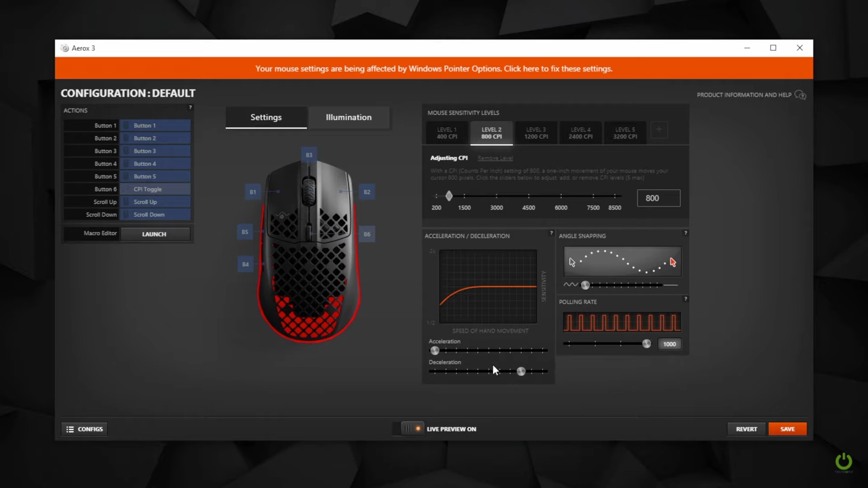
Task: Open Button 6 CPI Toggle action dropdown
Action: click(155, 189)
